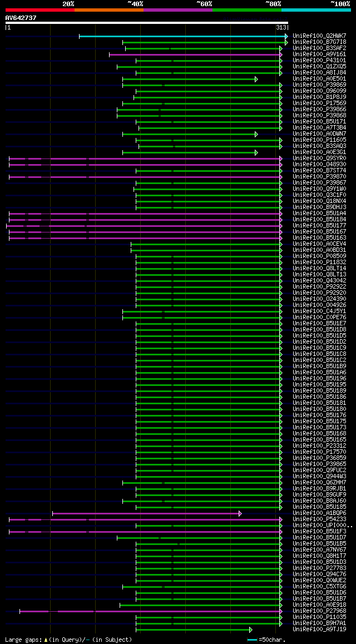The width and height of the screenshot is (356, 644).
Task: Click the purple alignment bar of UniRef100_A9V161
Action: click(x=196, y=54)
